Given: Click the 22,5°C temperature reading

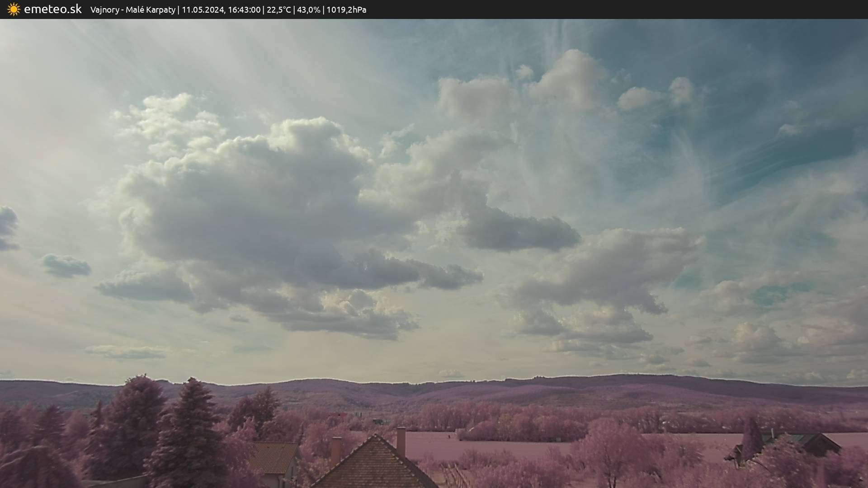Looking at the screenshot, I should tap(278, 10).
